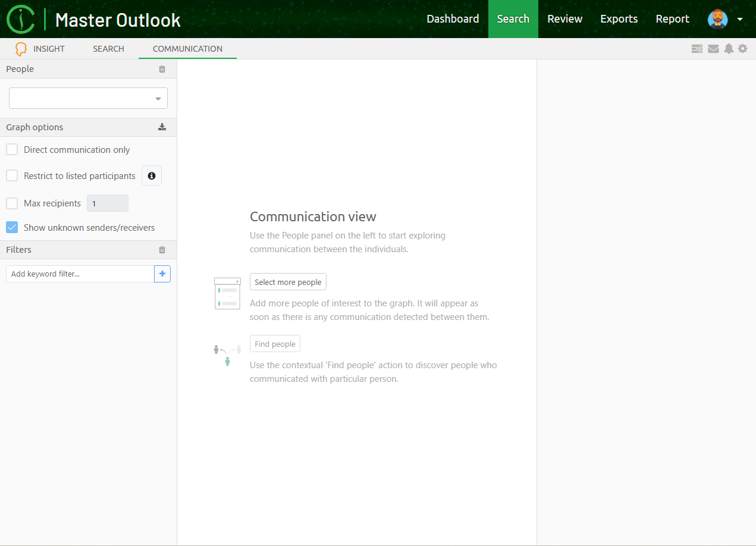Download the graph via Graph options export icon
This screenshot has height=546, width=756.
click(162, 127)
